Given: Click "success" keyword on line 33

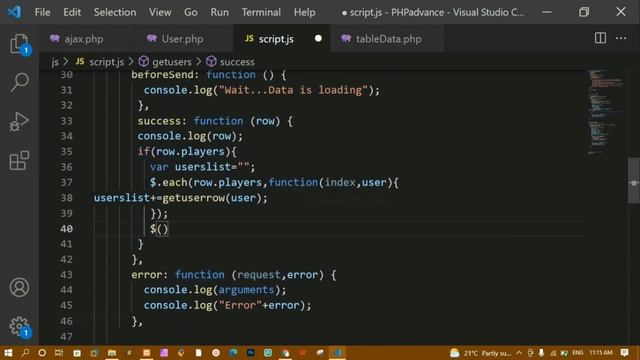Looking at the screenshot, I should tap(159, 121).
